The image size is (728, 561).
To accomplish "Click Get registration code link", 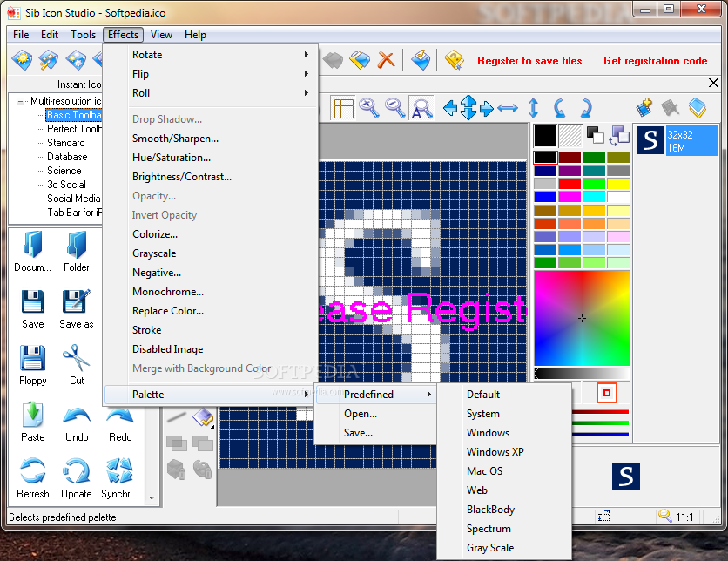I will click(655, 61).
